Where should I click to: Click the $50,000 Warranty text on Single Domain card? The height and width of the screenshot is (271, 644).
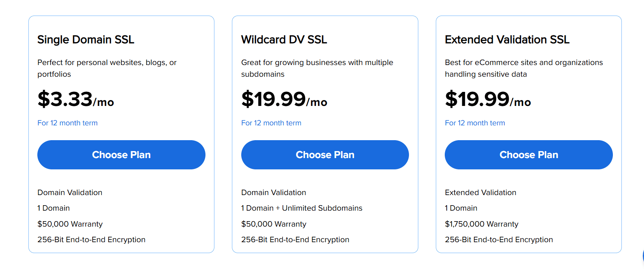70,224
